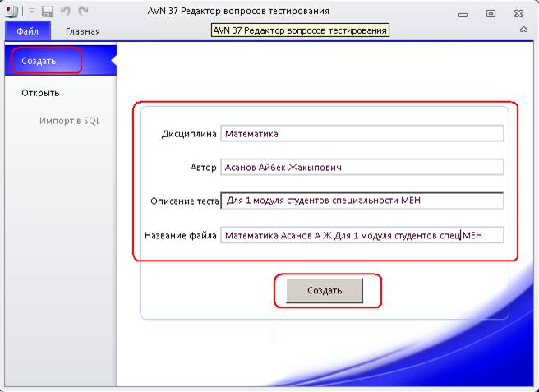Click the window title AVN 37 text
Viewport: 539px width, 392px height.
click(x=238, y=11)
